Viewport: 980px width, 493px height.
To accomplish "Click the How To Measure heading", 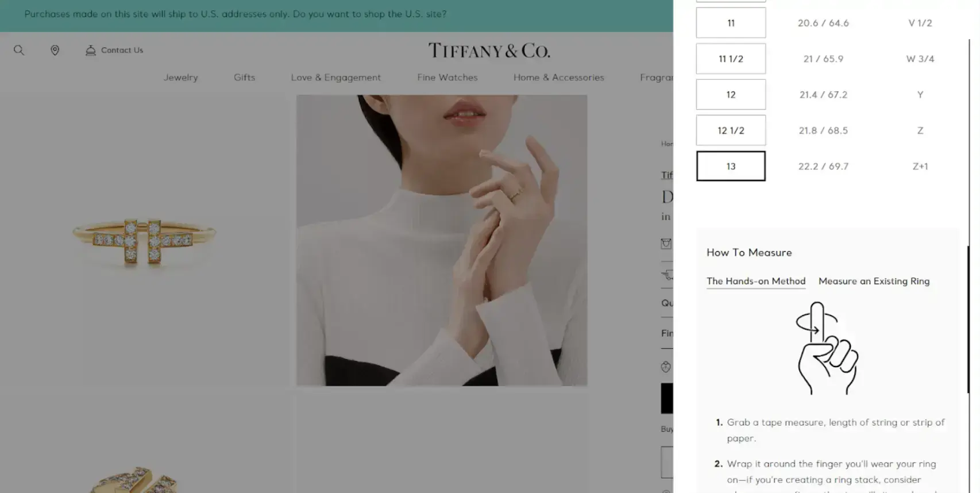I will pyautogui.click(x=749, y=252).
